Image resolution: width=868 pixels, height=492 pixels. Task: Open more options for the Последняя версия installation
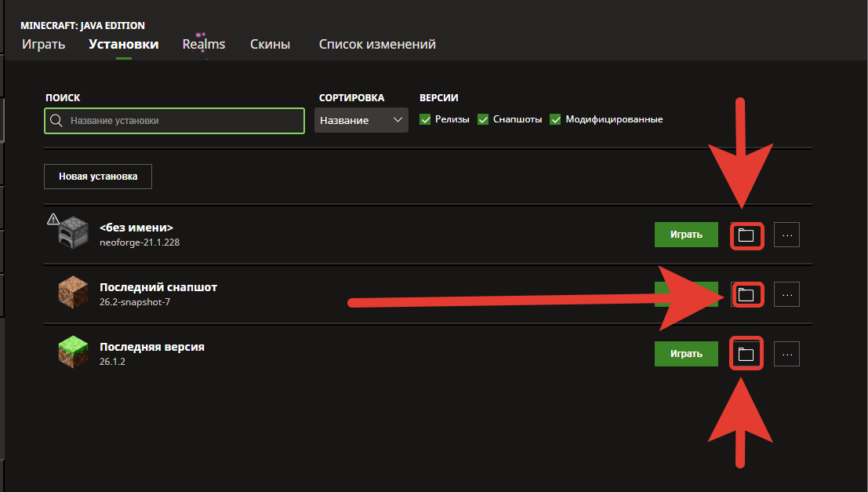click(786, 353)
